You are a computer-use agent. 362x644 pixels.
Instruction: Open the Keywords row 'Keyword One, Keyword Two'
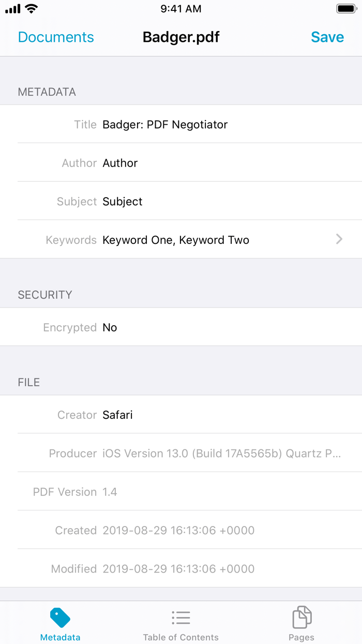[x=176, y=240]
